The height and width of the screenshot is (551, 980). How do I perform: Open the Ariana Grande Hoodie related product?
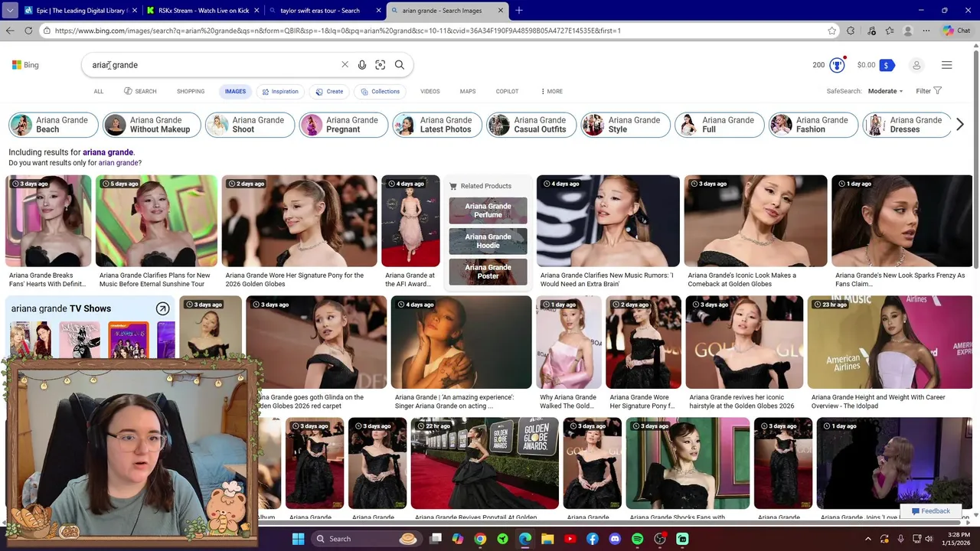coord(488,241)
